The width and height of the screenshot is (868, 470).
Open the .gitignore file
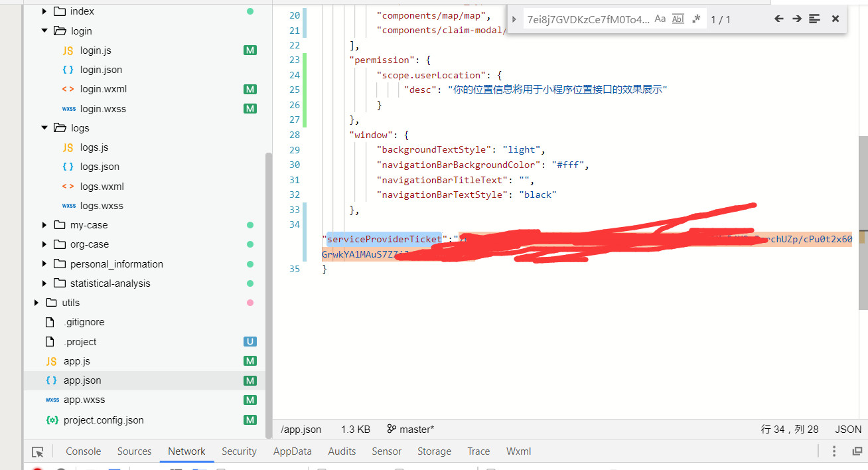84,321
